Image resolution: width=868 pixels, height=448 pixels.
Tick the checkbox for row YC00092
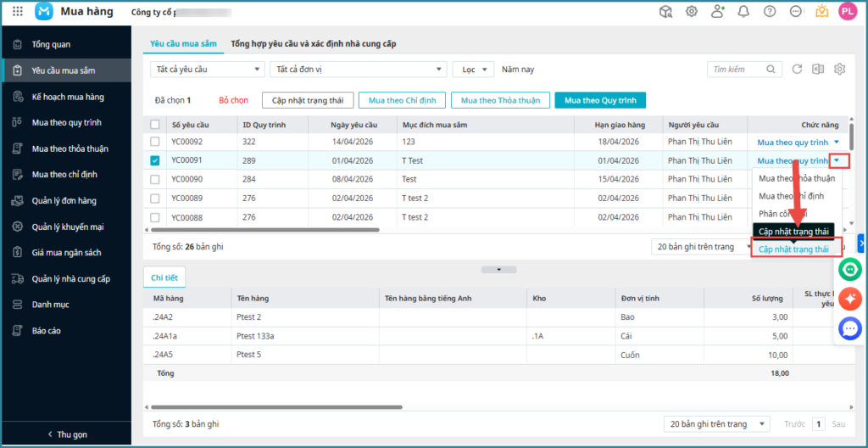[154, 142]
